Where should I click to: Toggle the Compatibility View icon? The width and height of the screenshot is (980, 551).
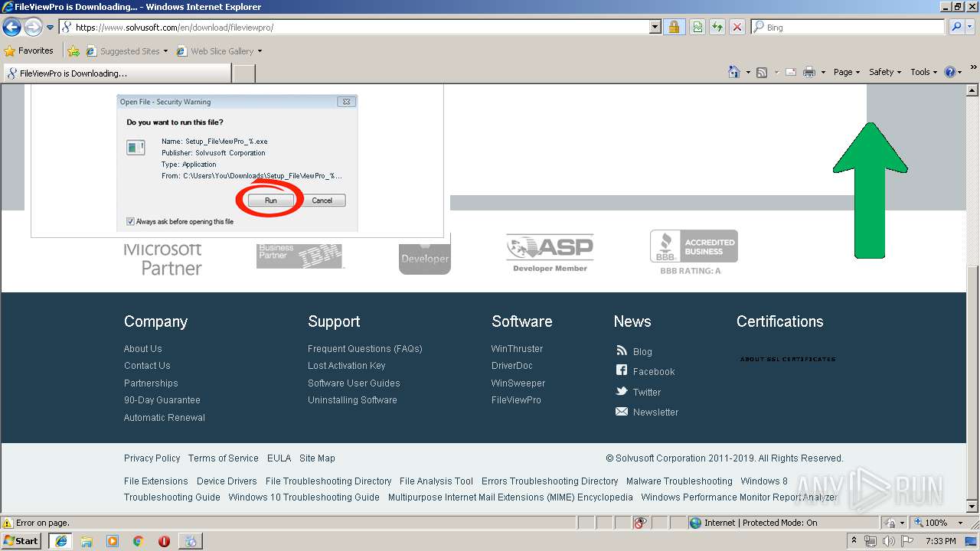[x=697, y=28]
